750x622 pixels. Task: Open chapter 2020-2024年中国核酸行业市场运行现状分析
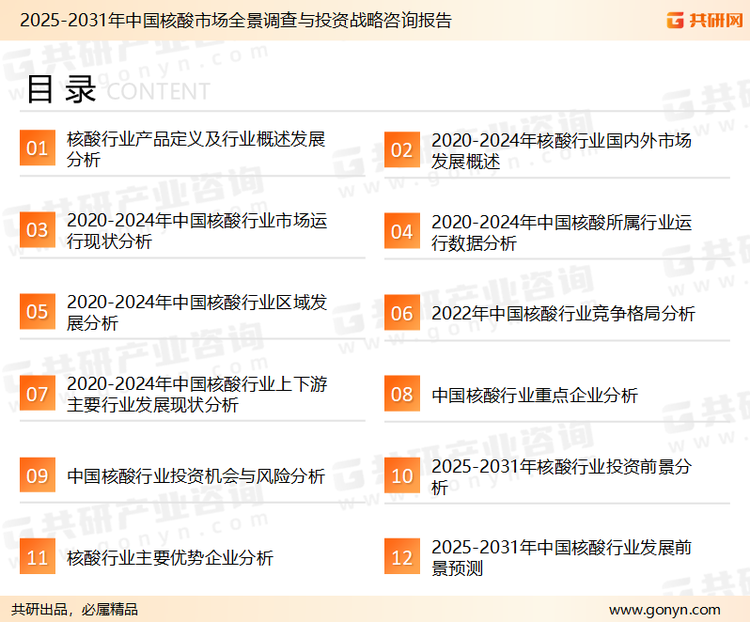click(x=197, y=231)
